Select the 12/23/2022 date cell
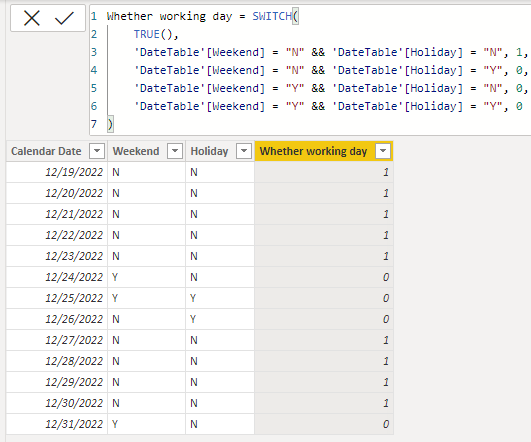The height and width of the screenshot is (442, 531). tap(57, 256)
